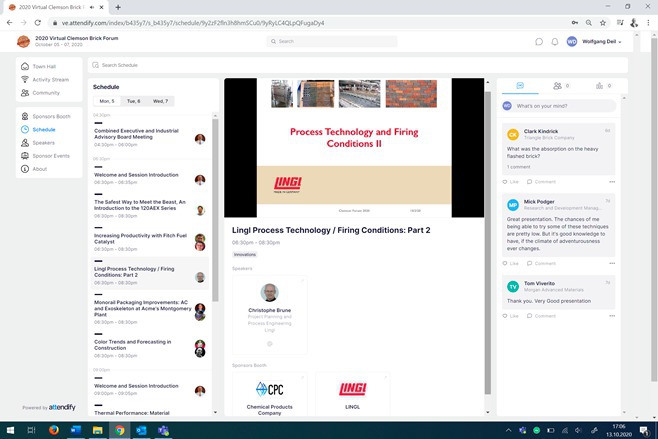Open Christophe Brune speaker card

(269, 315)
